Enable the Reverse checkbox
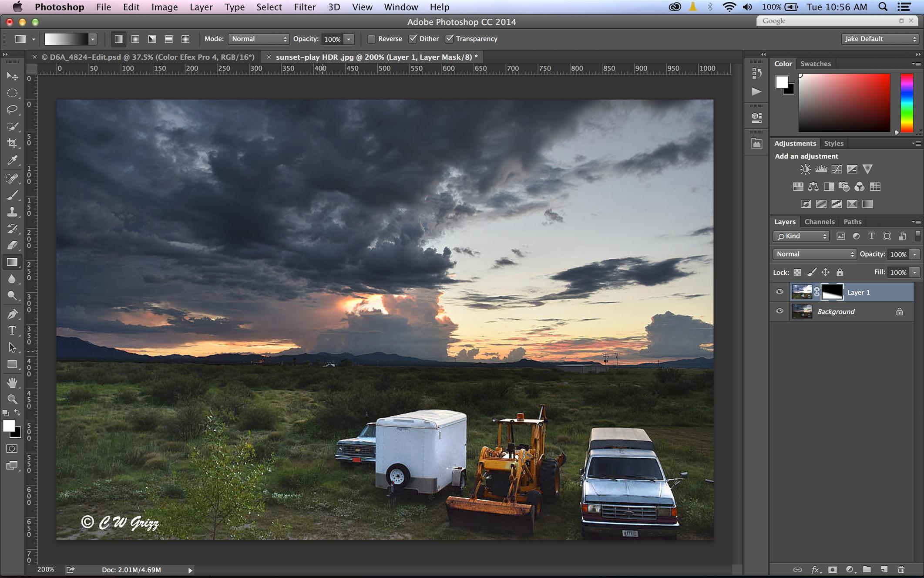924x578 pixels. pyautogui.click(x=371, y=39)
